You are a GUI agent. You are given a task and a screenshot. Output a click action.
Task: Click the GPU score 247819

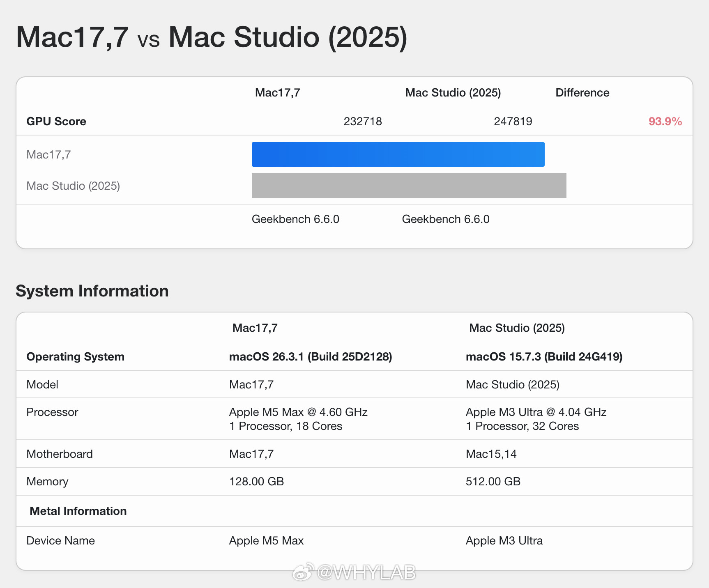513,122
